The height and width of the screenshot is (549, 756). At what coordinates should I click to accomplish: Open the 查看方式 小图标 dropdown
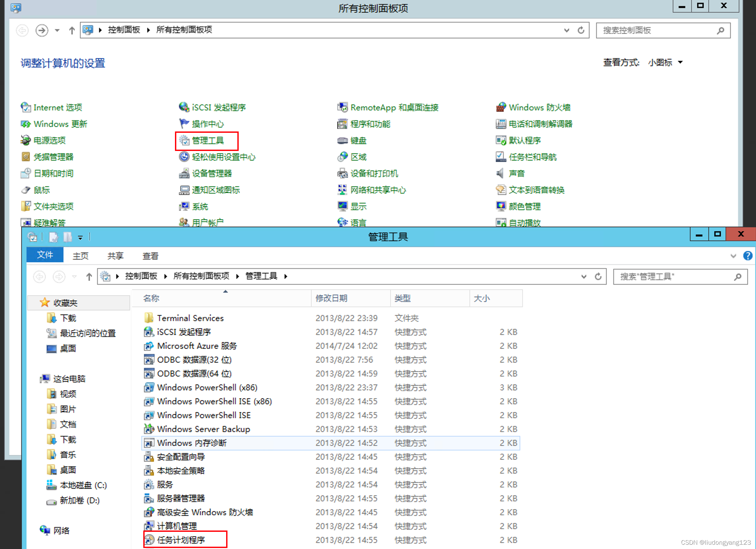(665, 62)
